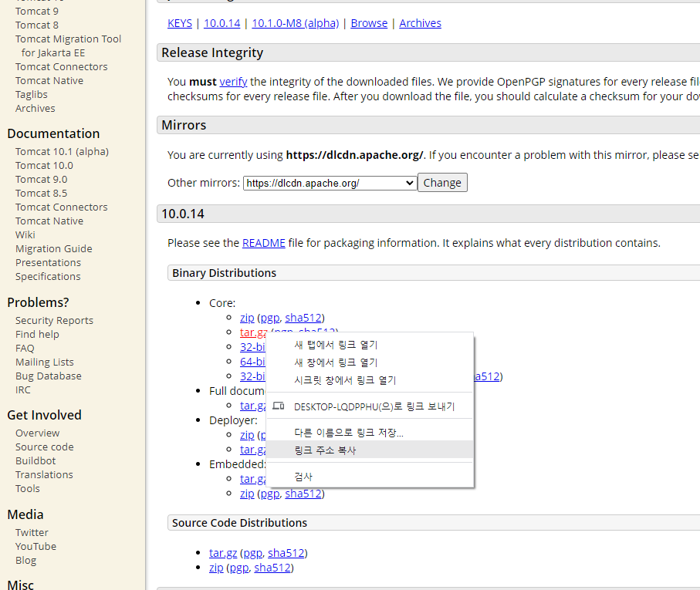Screen dimensions: 700x590
Task: Click the Core zip download link
Action: coord(247,318)
